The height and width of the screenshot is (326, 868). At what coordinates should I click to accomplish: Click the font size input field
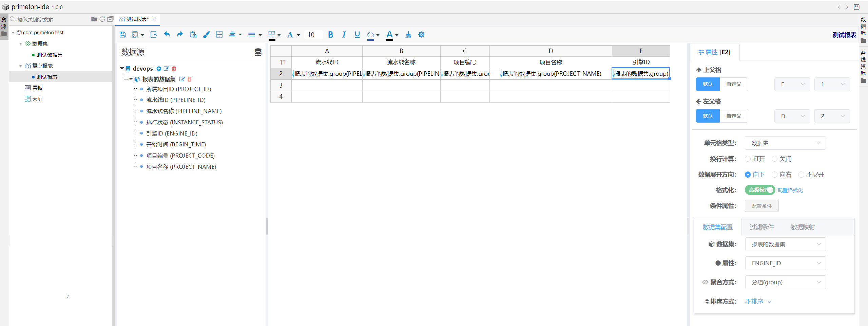[x=313, y=35]
